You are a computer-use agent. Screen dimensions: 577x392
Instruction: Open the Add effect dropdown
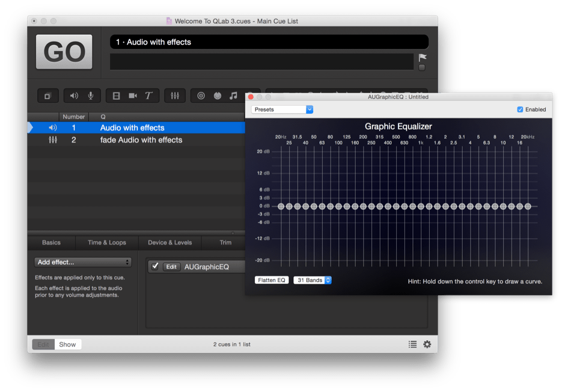tap(83, 262)
